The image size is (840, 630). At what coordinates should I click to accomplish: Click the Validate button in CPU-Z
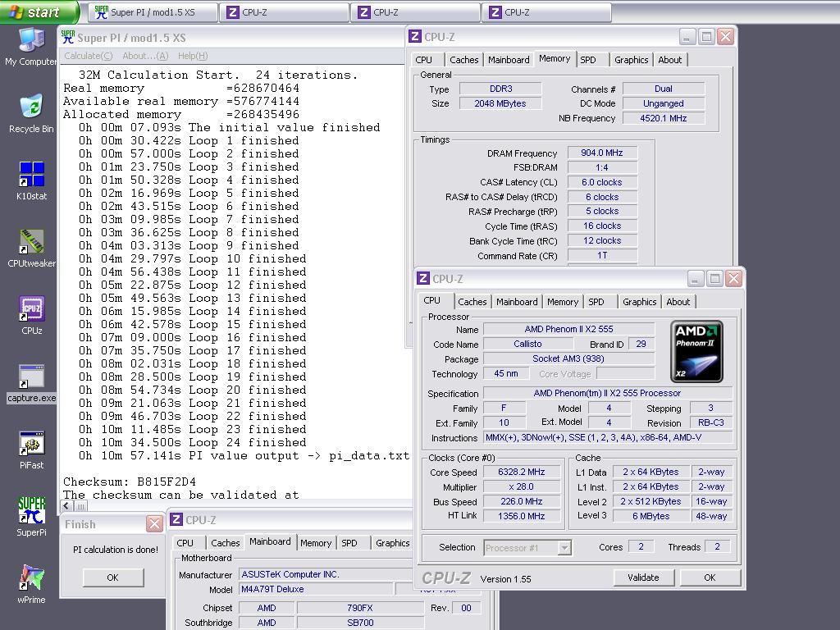[643, 577]
